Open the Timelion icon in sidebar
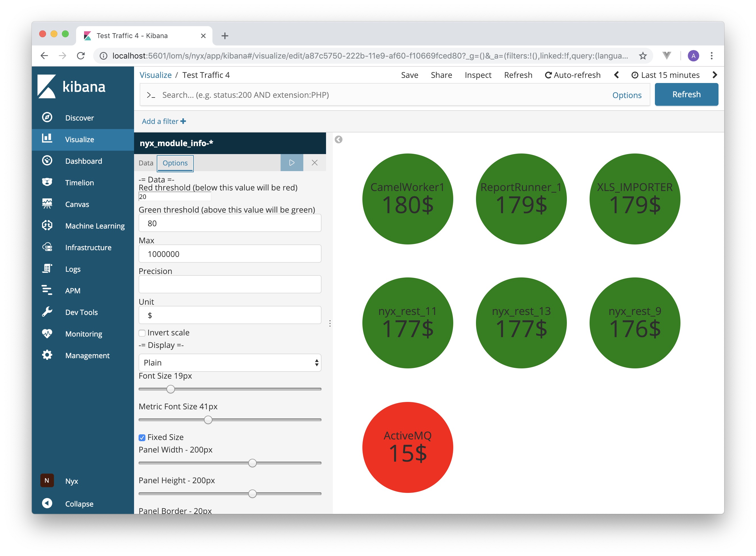 click(47, 182)
